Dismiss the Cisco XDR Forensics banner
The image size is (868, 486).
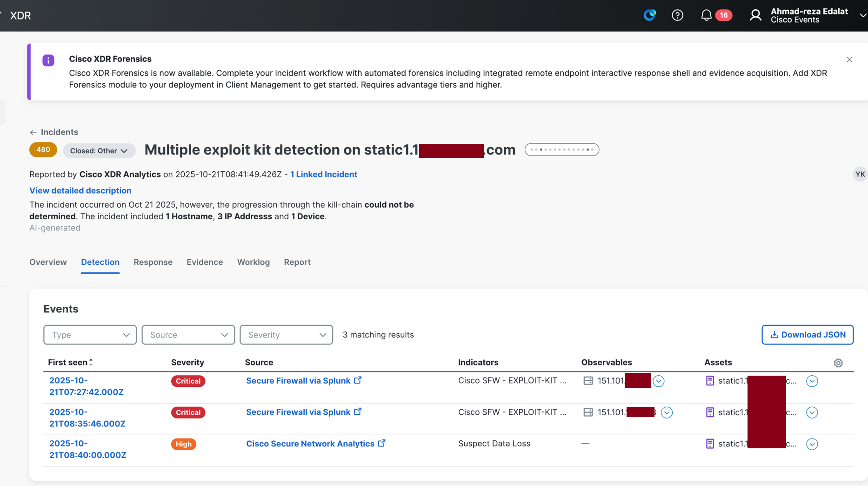[849, 60]
